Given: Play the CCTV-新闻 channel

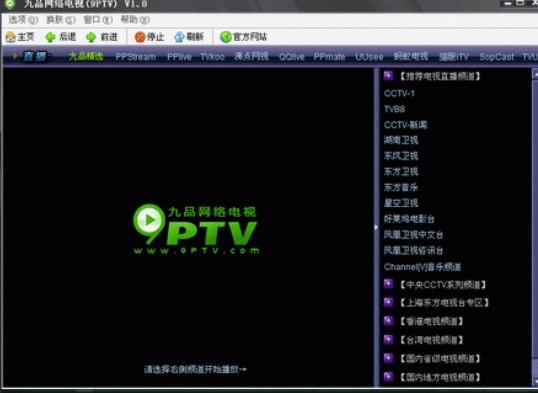Looking at the screenshot, I should pyautogui.click(x=406, y=125).
